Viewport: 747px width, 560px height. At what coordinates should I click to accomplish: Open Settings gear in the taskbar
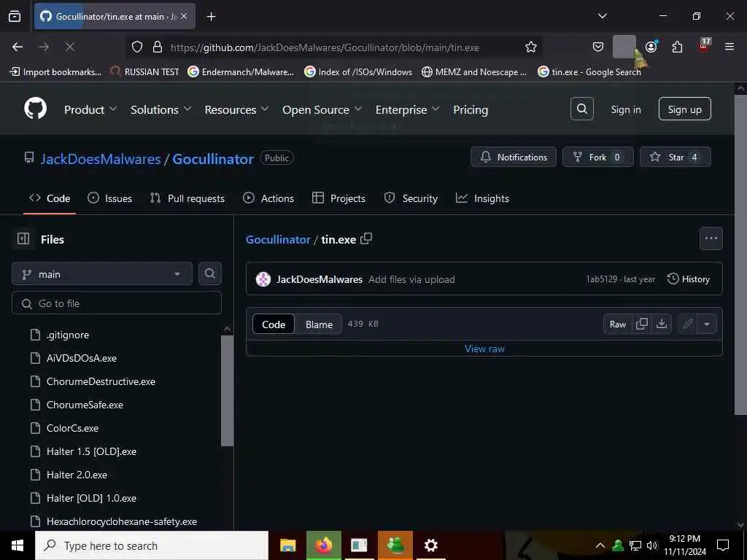pyautogui.click(x=430, y=545)
